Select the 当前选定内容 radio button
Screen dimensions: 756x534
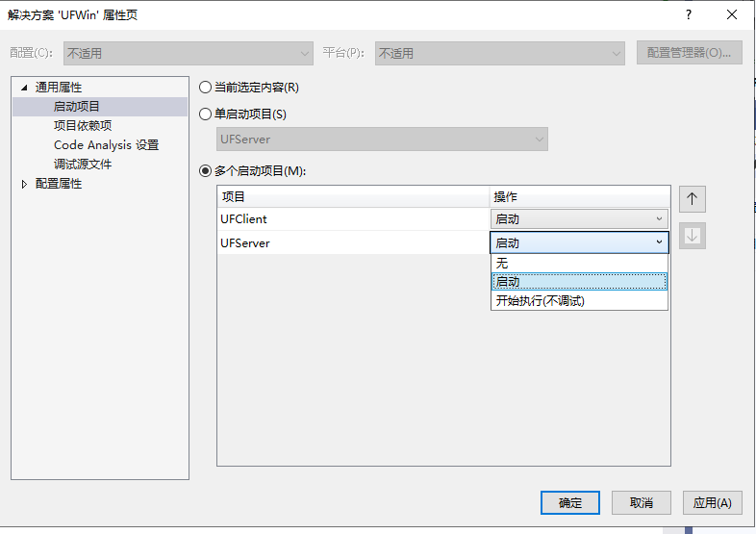pos(206,88)
